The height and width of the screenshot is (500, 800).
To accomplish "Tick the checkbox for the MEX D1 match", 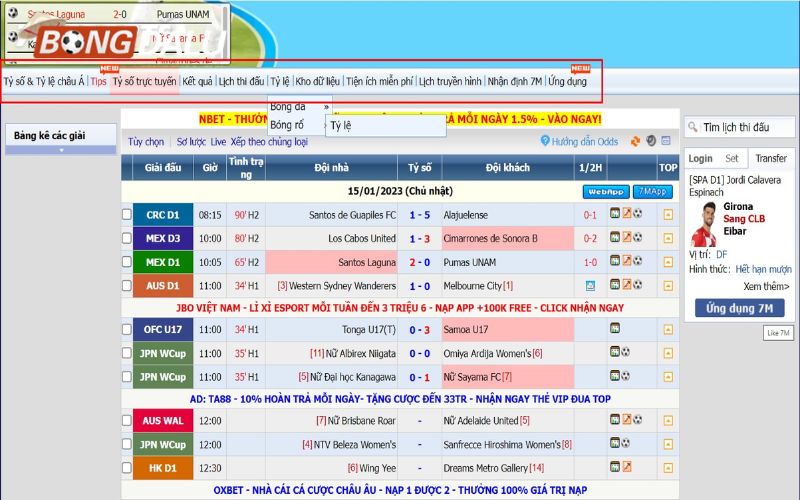I will tap(127, 262).
